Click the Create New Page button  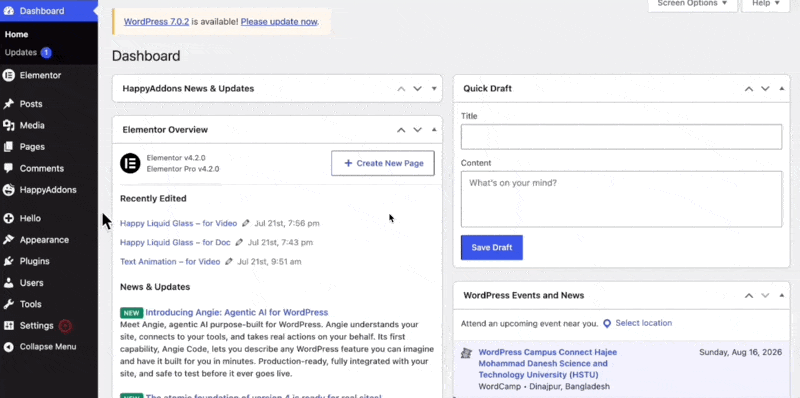383,163
